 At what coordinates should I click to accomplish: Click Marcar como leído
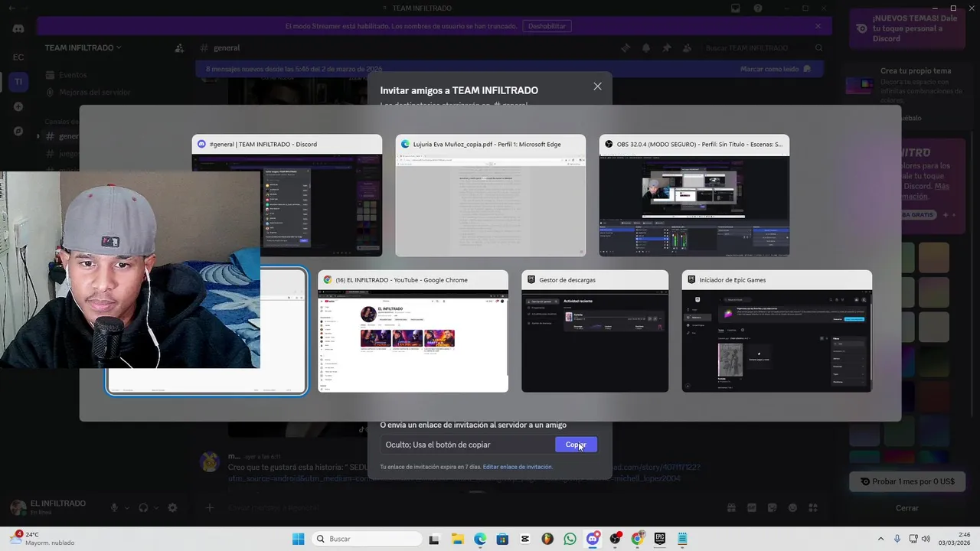point(775,69)
